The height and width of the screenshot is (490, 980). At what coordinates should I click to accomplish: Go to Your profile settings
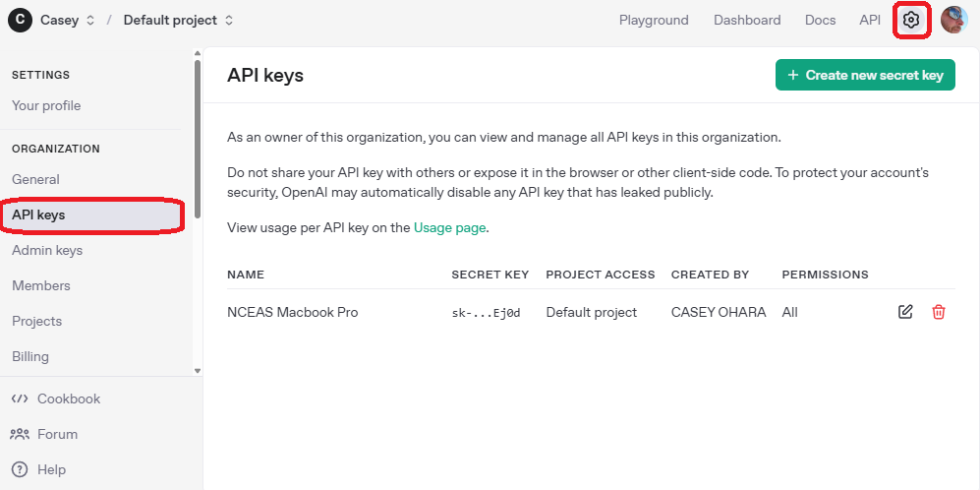pos(46,105)
